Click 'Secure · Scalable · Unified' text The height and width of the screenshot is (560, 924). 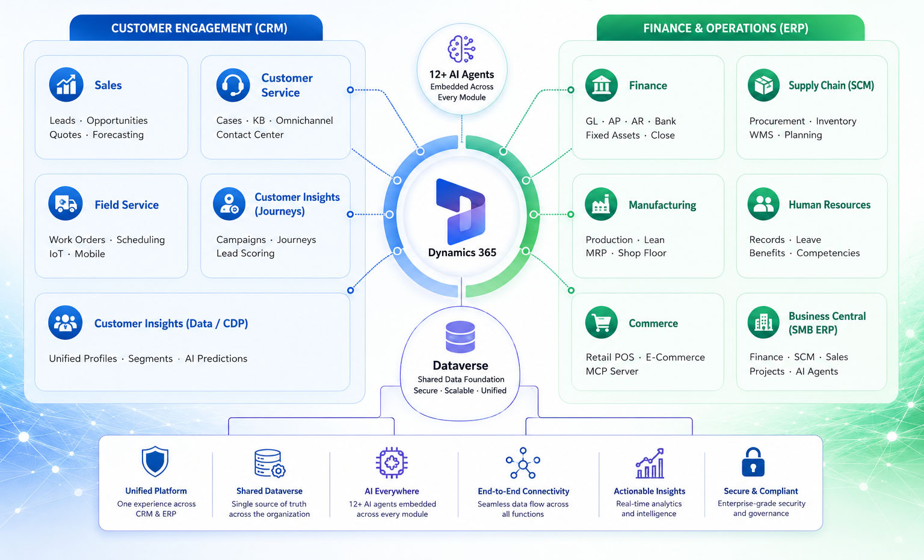point(460,391)
